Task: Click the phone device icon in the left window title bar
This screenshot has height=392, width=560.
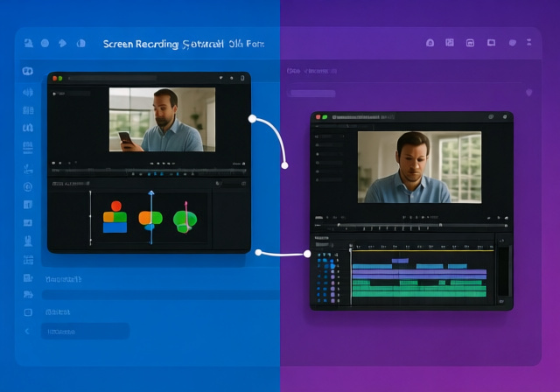Action: 242,78
